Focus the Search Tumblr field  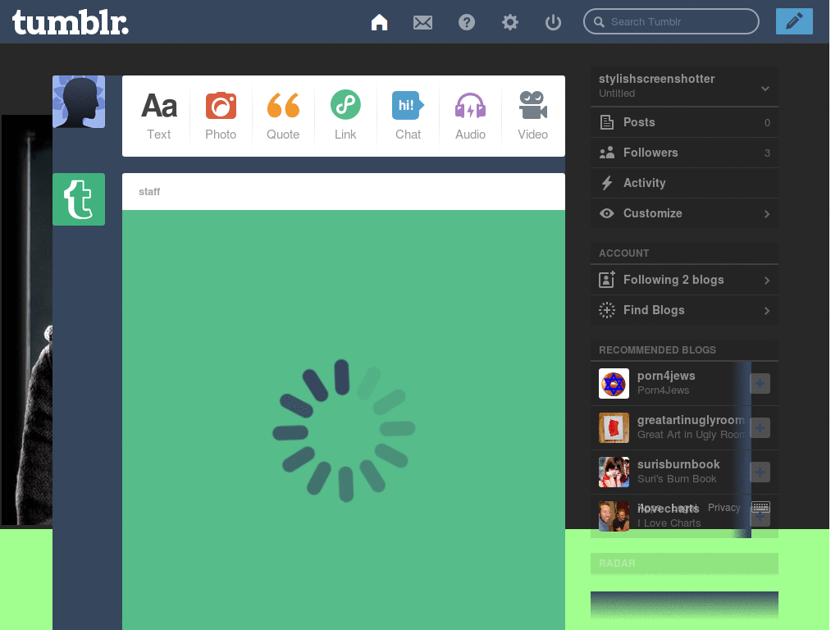671,21
